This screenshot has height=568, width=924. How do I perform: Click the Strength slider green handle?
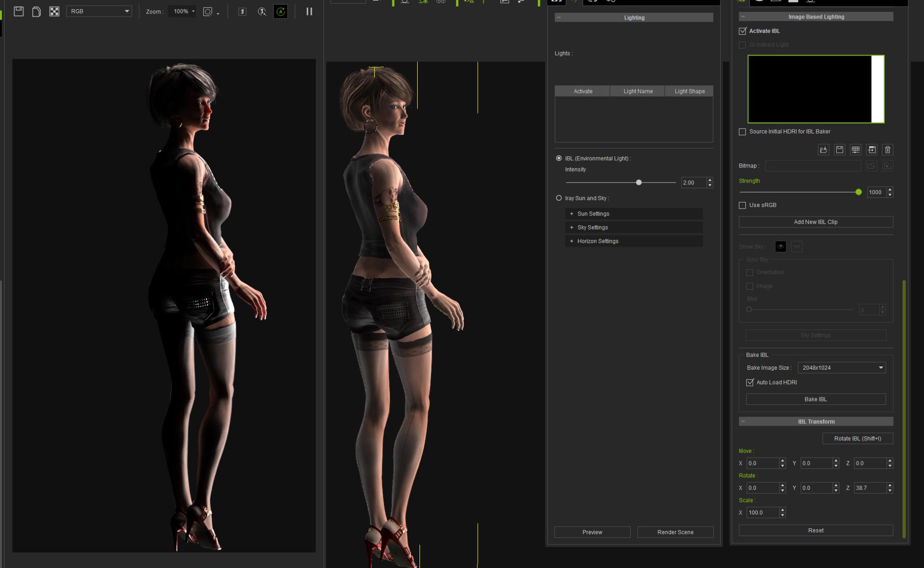coord(858,192)
